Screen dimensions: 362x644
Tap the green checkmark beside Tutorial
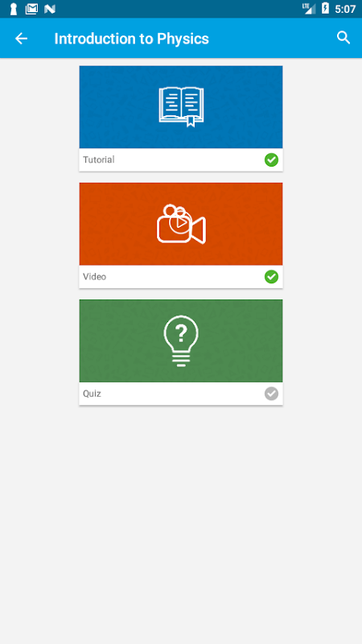point(271,159)
